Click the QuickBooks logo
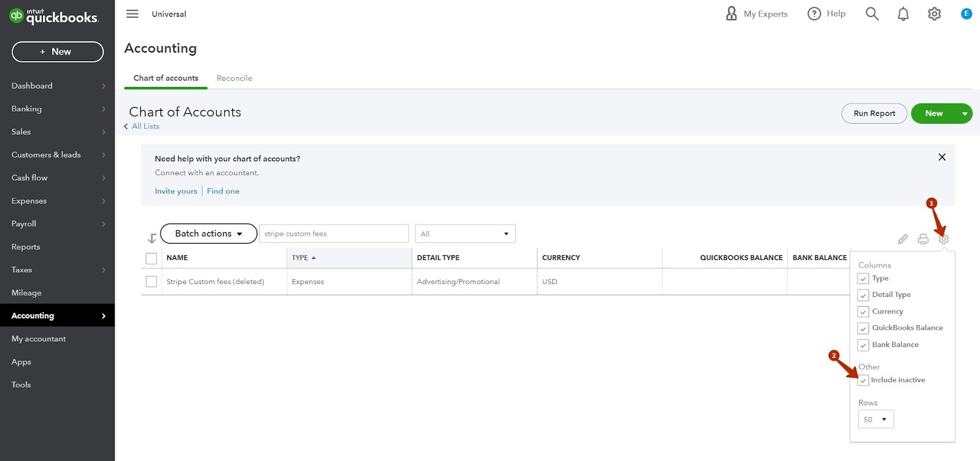The height and width of the screenshot is (461, 980). pyautogui.click(x=53, y=16)
